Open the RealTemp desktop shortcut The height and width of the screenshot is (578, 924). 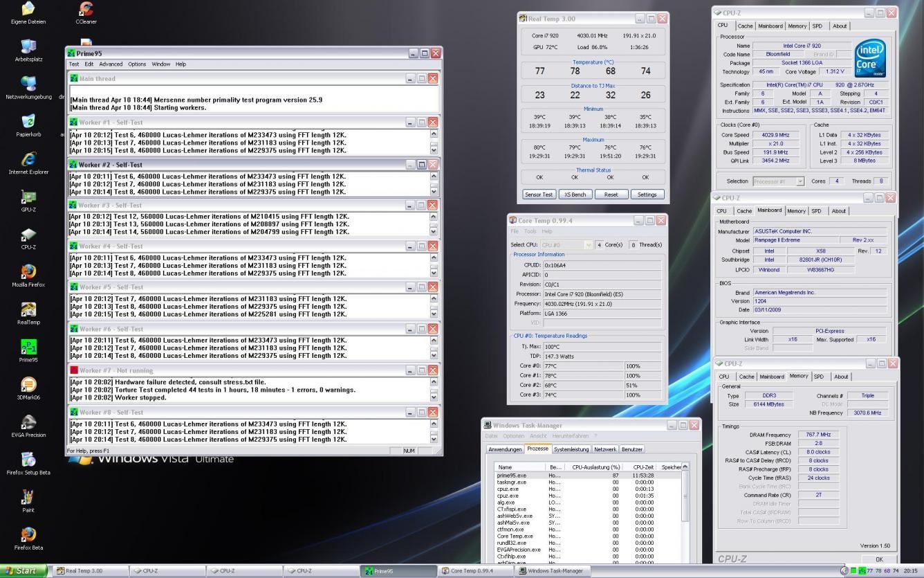tap(28, 310)
